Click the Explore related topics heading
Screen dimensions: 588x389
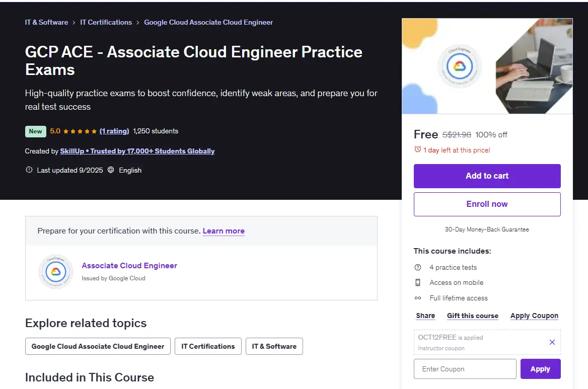click(x=86, y=323)
